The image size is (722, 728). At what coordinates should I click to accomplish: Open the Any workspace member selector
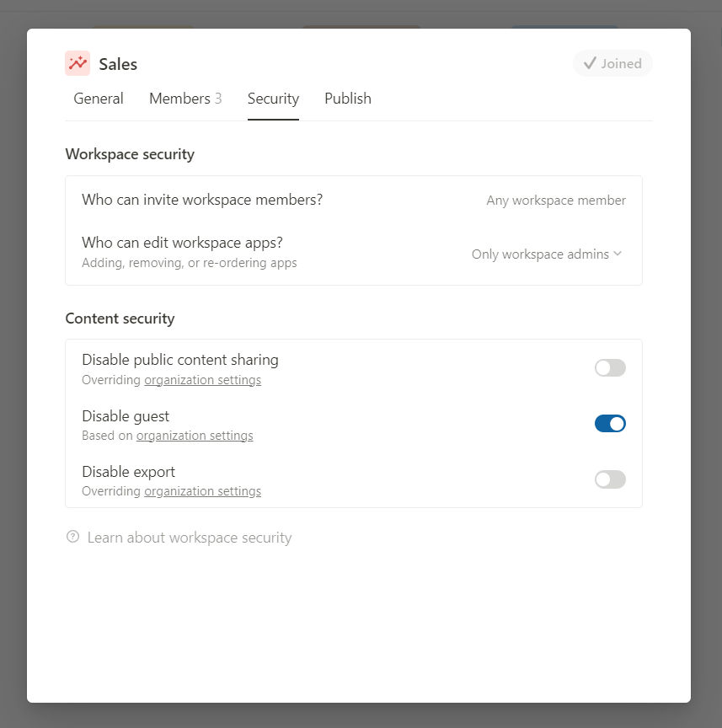556,200
